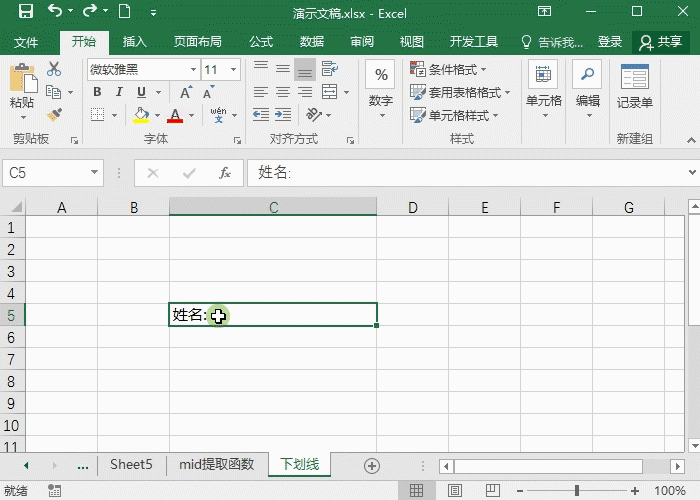Screen dimensions: 700x500
Task: Toggle italic formatting
Action: pyautogui.click(x=119, y=92)
